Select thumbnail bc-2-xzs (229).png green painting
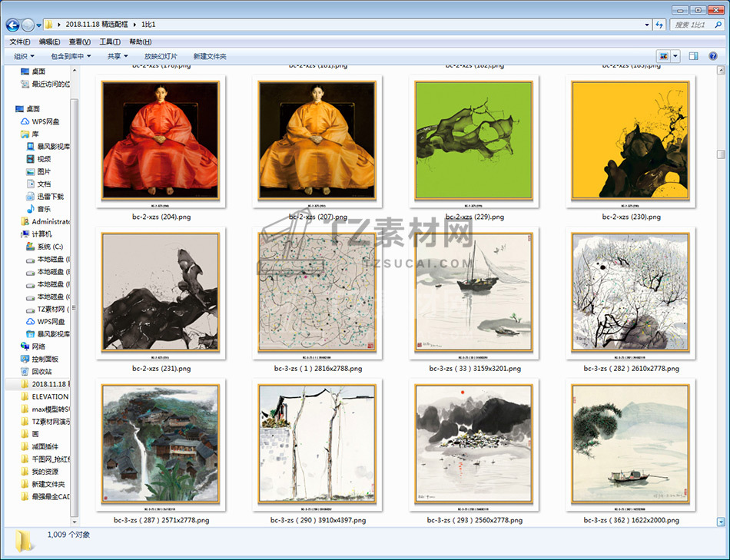Viewport: 730px width, 560px height. click(473, 141)
